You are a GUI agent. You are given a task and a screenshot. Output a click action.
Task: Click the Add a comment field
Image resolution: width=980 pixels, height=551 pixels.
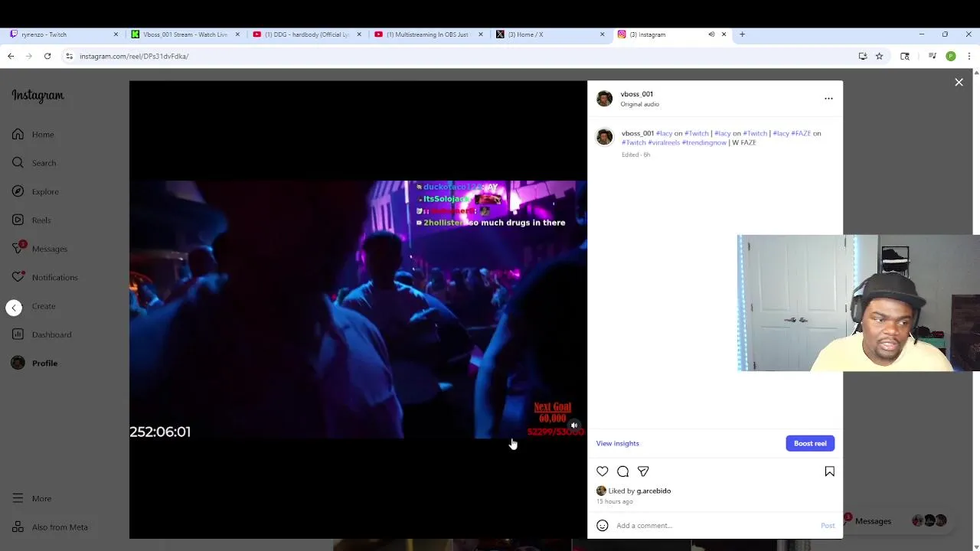tap(716, 526)
